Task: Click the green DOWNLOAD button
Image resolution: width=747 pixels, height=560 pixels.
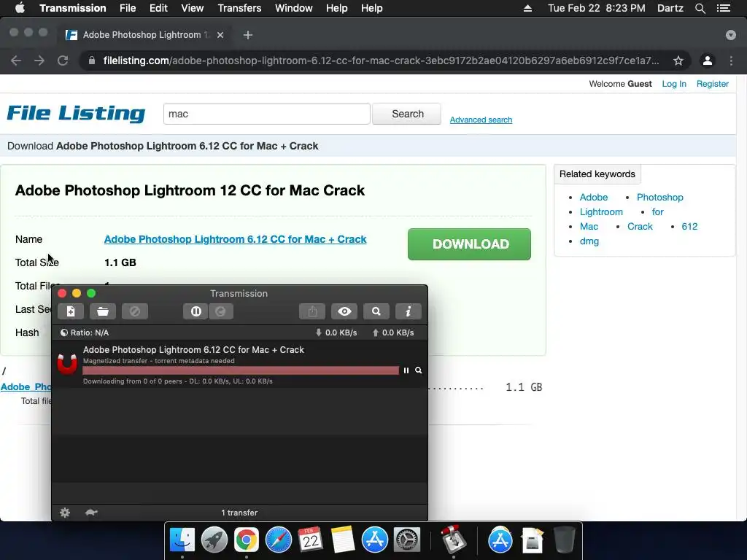Action: click(469, 244)
